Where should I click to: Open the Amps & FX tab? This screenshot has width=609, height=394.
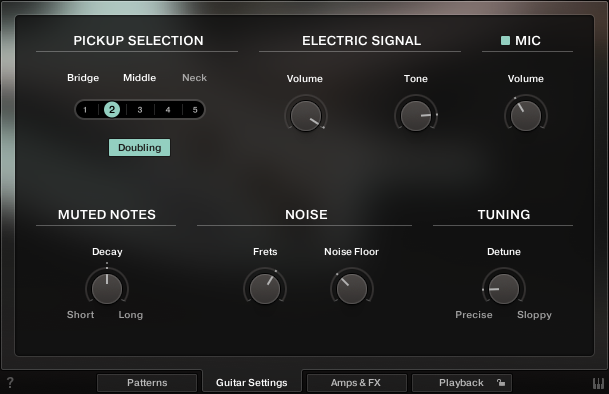tap(356, 383)
